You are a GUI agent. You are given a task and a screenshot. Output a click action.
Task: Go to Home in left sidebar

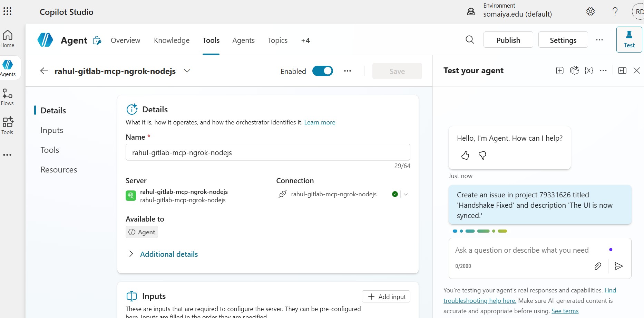[x=7, y=39]
